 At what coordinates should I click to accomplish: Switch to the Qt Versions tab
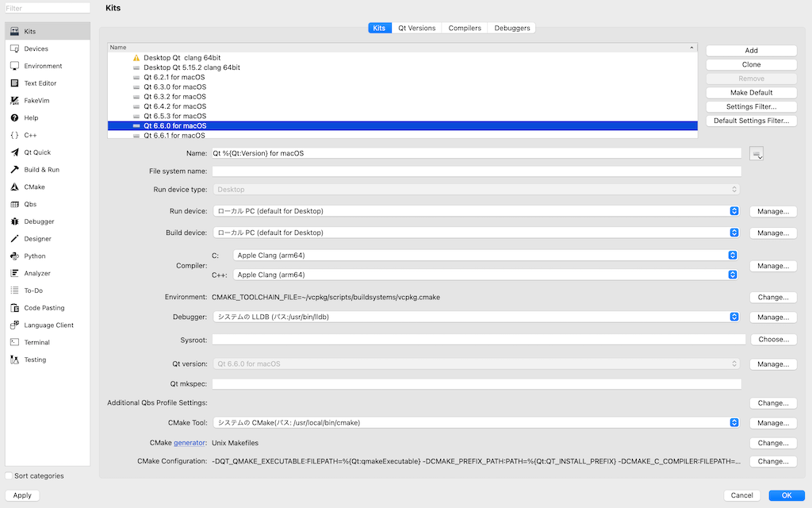click(416, 27)
